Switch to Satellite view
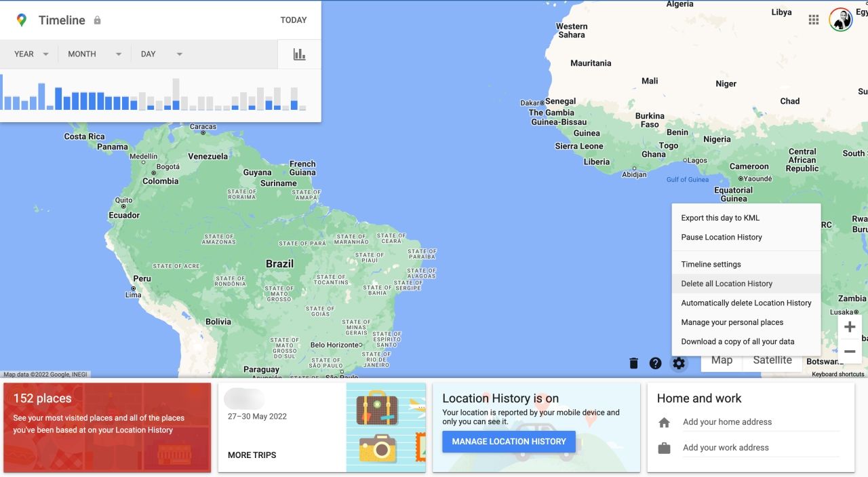 click(x=772, y=360)
